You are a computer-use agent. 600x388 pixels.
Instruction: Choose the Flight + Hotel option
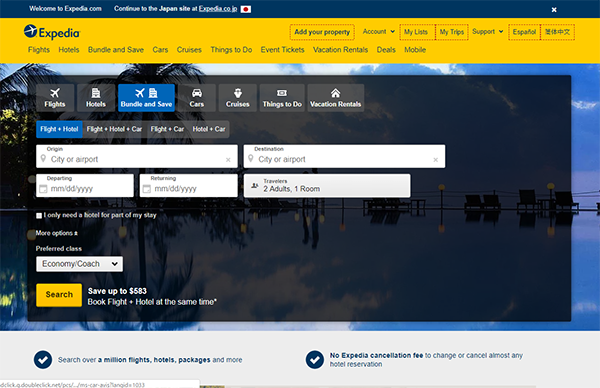click(59, 129)
